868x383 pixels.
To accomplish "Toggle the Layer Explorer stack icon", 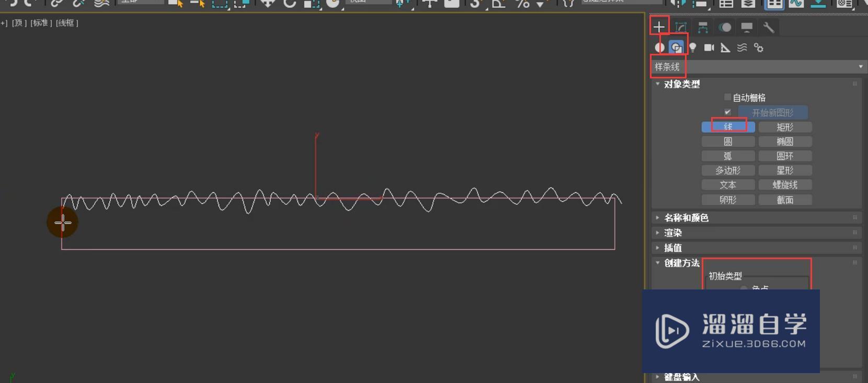I will [748, 3].
